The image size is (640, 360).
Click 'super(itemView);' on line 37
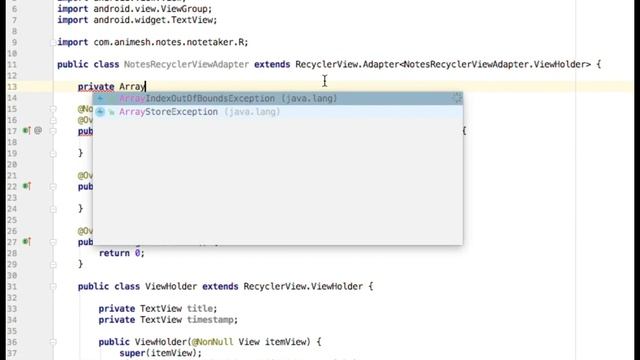tap(160, 353)
